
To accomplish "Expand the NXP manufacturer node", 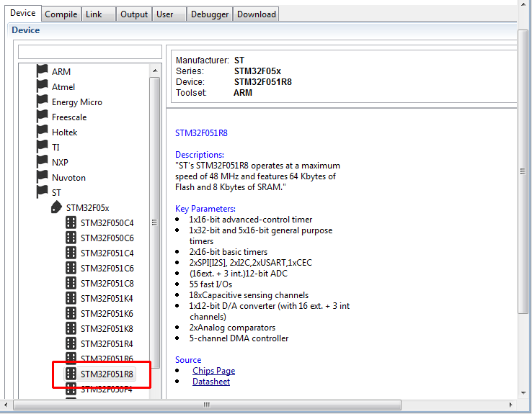I will pos(60,162).
